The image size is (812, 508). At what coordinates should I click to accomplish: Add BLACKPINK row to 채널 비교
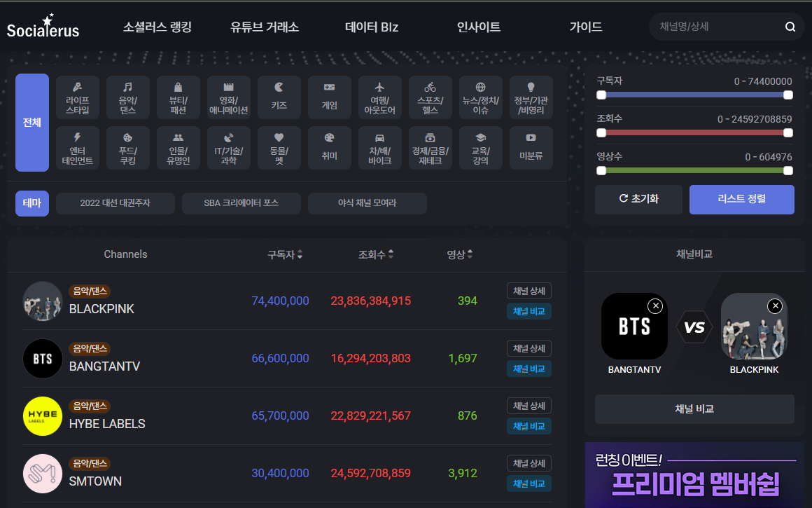[528, 311]
